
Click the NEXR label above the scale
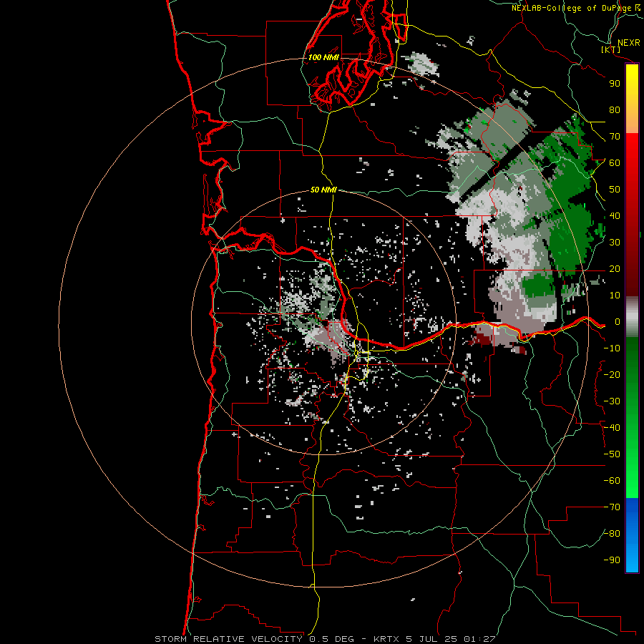coord(628,43)
